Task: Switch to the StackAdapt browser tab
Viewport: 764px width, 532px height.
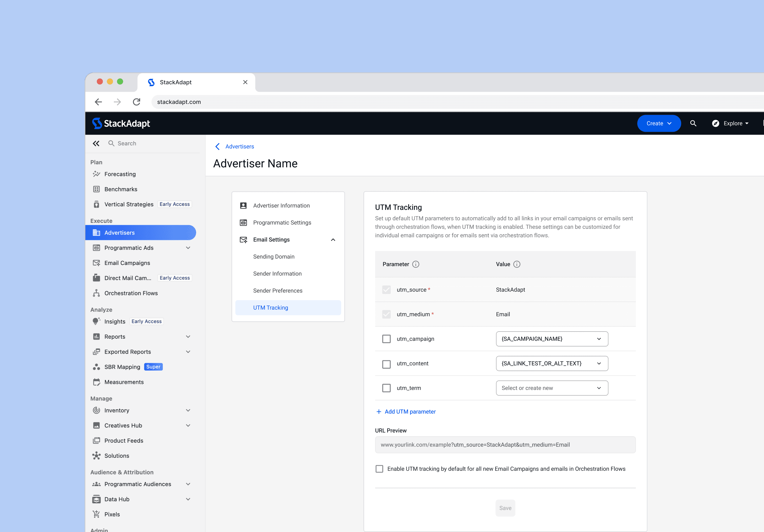Action: click(x=196, y=82)
